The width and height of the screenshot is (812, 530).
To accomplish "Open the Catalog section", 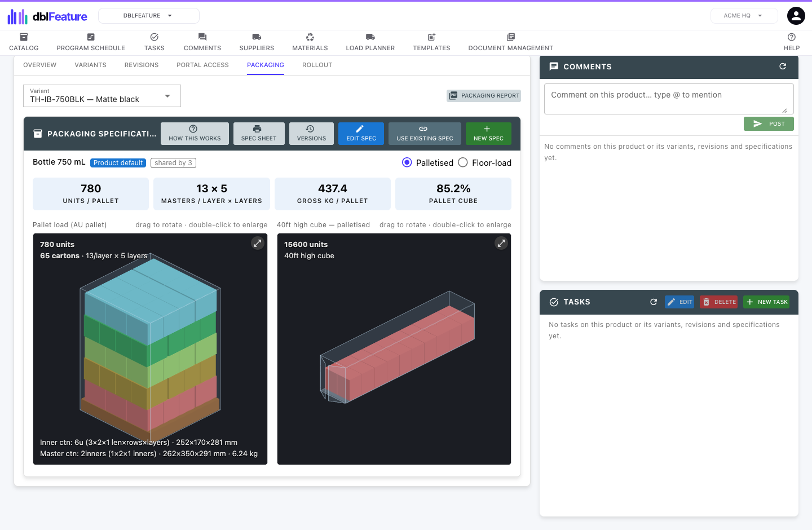I will [x=24, y=42].
